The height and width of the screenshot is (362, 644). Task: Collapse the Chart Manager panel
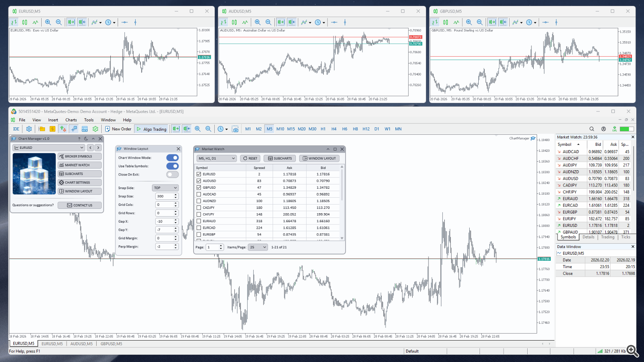(93, 139)
